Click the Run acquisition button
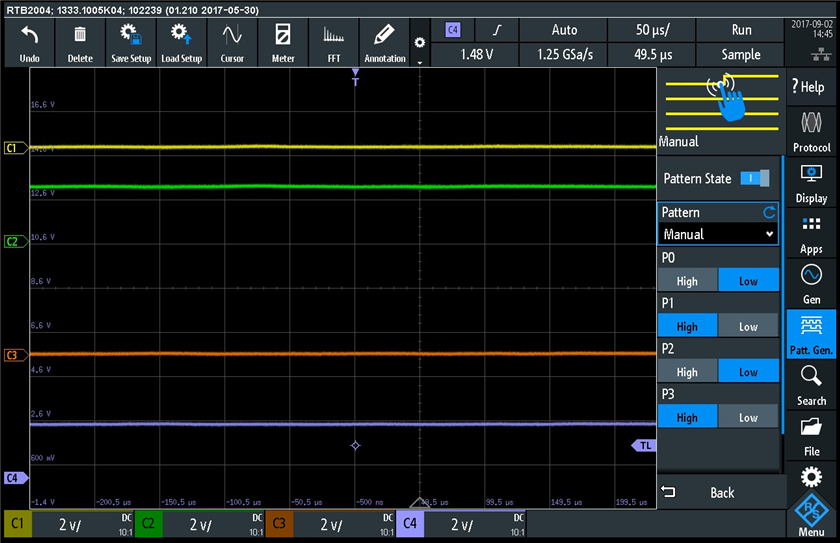The width and height of the screenshot is (840, 543). coord(741,30)
